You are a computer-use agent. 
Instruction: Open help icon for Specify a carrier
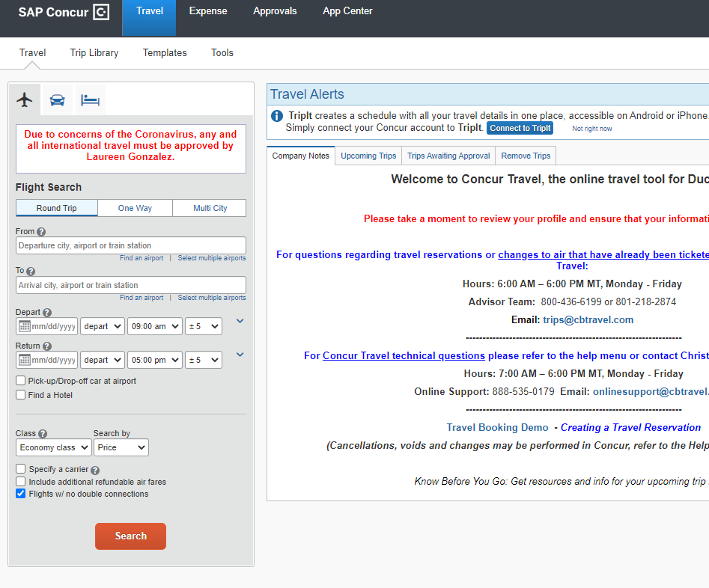95,470
